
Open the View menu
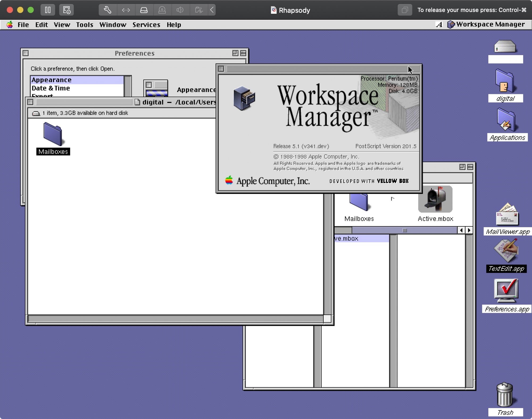click(x=62, y=25)
